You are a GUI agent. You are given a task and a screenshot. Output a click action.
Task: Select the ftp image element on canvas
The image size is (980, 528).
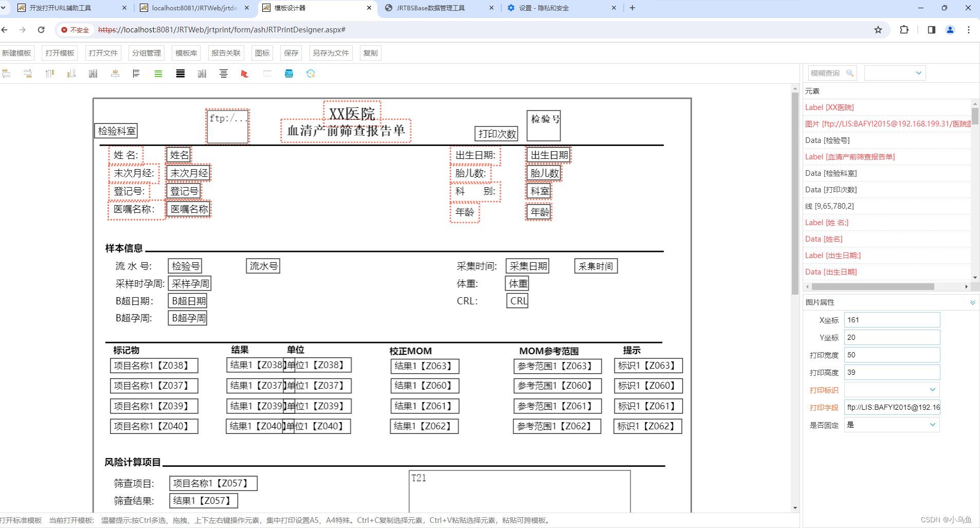pos(228,126)
